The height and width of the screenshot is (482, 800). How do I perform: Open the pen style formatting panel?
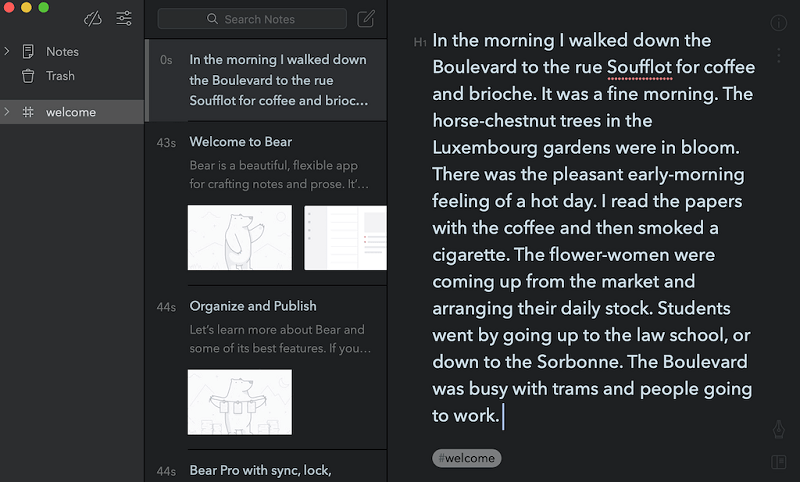click(778, 429)
